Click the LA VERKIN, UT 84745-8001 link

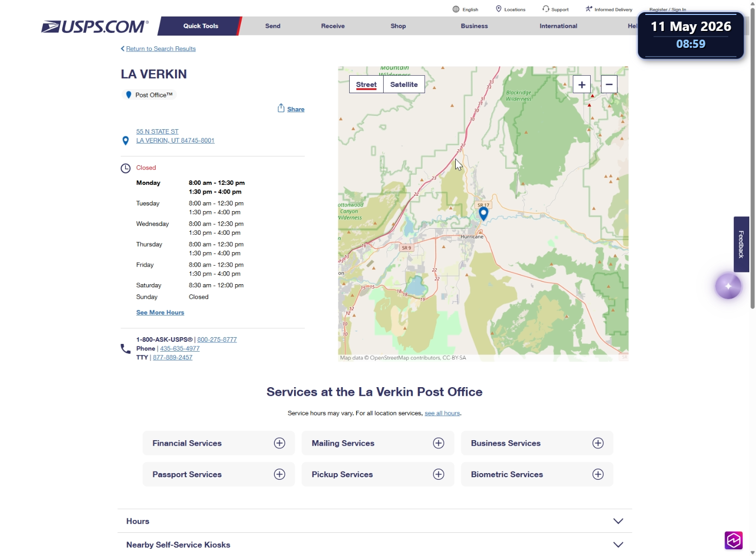[176, 141]
